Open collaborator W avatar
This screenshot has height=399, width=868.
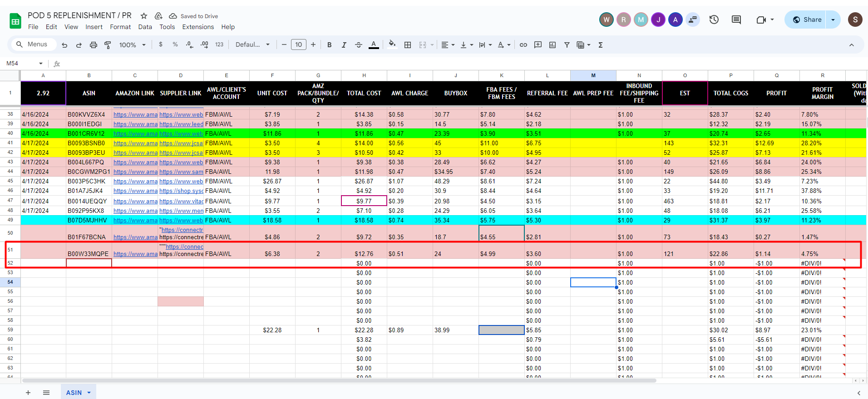pyautogui.click(x=607, y=20)
